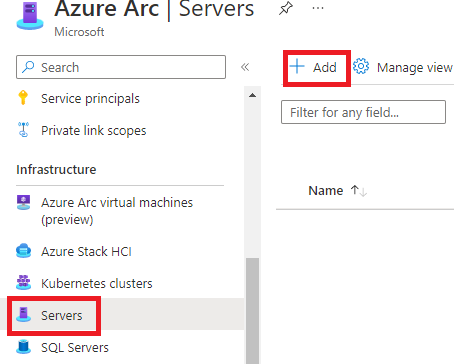Viewport: 454px width, 364px height.
Task: Click the Manage view gear icon
Action: [x=361, y=66]
